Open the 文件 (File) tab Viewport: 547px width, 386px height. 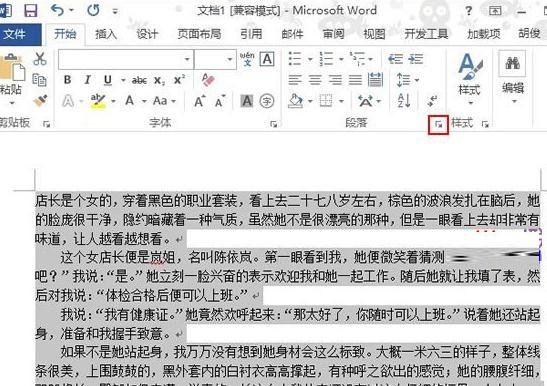click(15, 34)
